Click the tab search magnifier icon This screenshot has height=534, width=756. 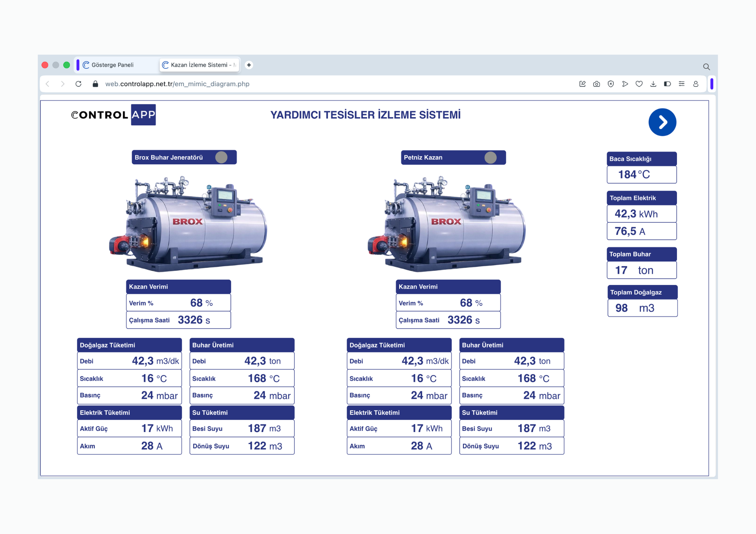[x=706, y=66]
